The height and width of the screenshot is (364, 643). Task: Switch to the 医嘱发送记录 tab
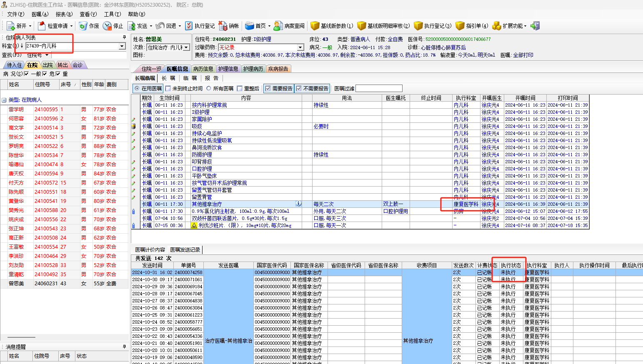pyautogui.click(x=185, y=249)
